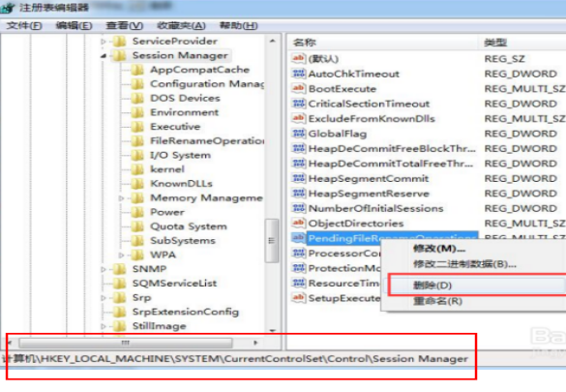Select the NumberOfInitialSessions value name
566x392 pixels.
tap(375, 209)
